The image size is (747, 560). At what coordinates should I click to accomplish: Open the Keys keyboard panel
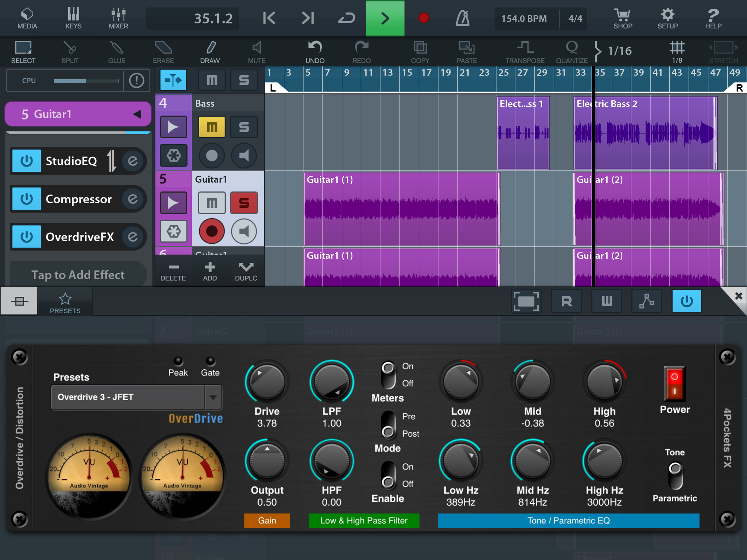click(73, 18)
